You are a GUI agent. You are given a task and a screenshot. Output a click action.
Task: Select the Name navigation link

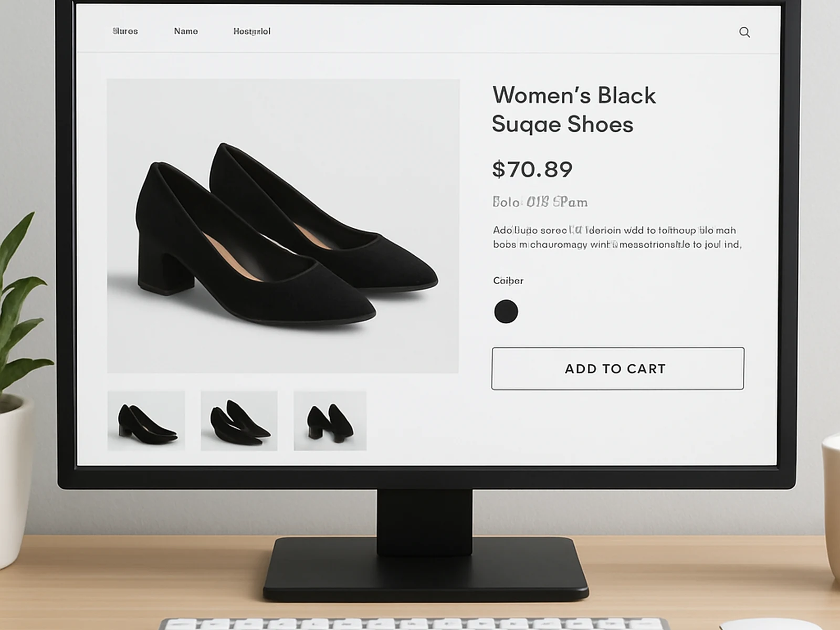[x=186, y=31]
